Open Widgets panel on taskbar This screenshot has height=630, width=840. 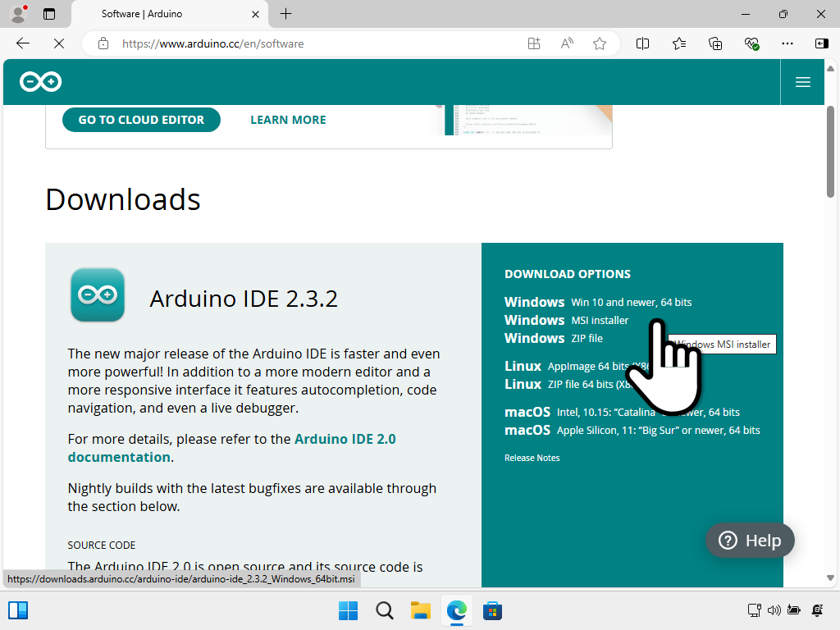pyautogui.click(x=18, y=610)
